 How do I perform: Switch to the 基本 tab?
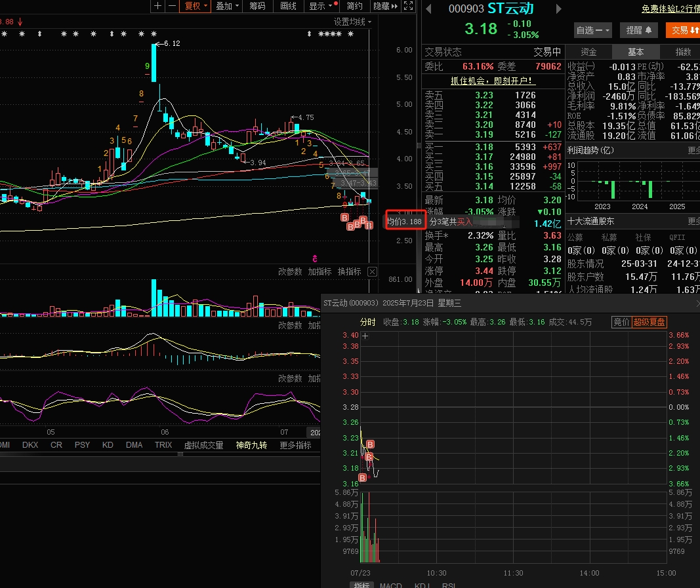[635, 52]
